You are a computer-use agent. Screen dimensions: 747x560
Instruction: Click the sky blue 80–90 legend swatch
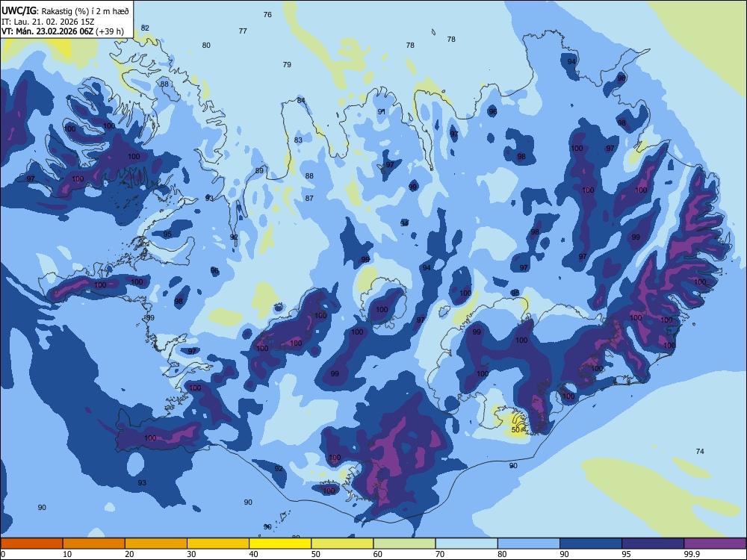coord(529,544)
